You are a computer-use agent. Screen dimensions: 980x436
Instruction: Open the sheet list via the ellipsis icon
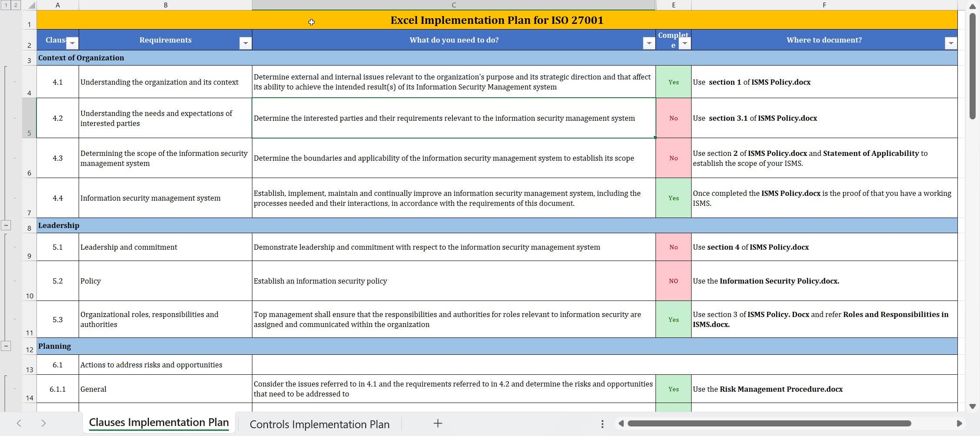coord(602,423)
